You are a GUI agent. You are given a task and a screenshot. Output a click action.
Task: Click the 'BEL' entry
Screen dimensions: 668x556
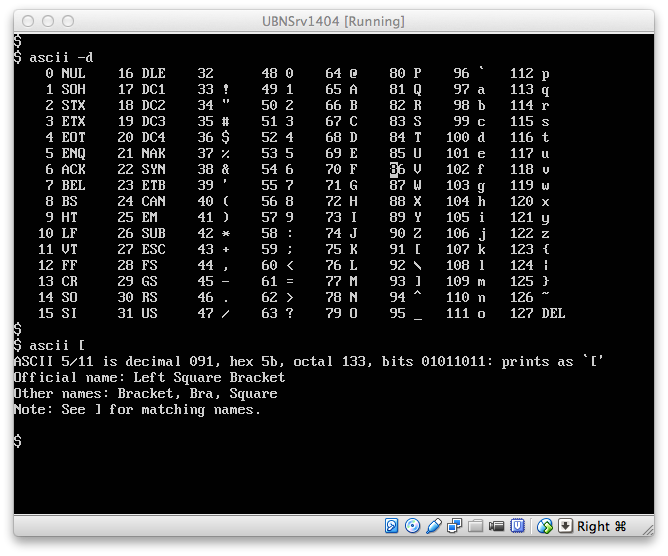tap(73, 185)
